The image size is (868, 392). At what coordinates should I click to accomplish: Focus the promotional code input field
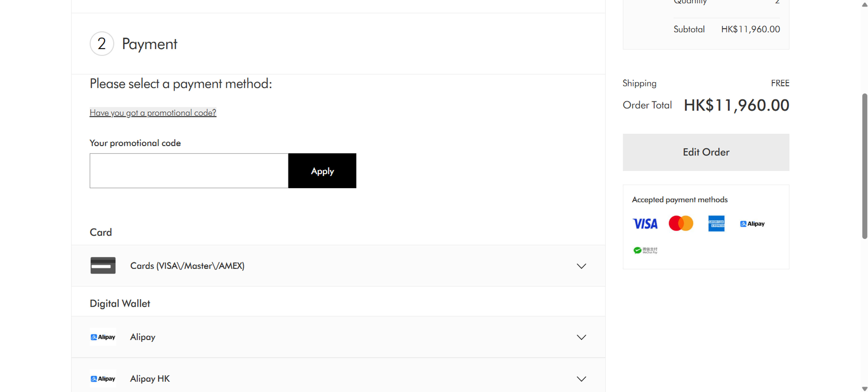(x=189, y=171)
